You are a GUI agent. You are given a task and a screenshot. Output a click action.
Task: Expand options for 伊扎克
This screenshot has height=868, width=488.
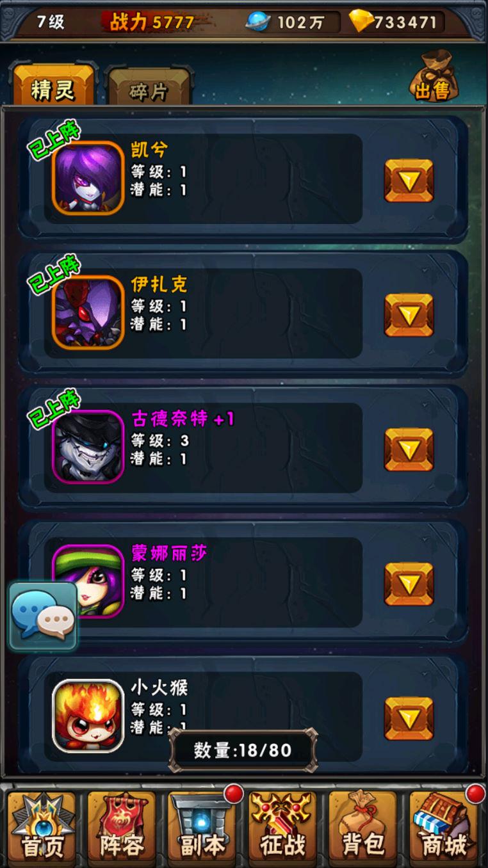tap(409, 315)
